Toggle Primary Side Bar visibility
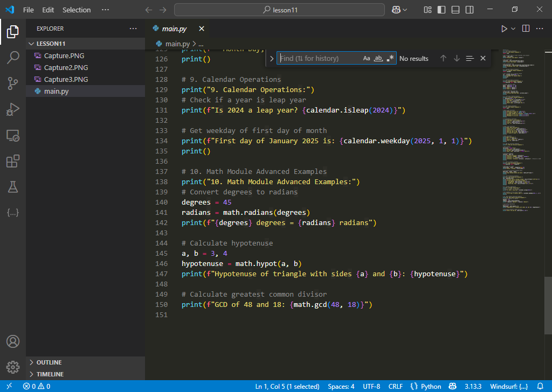Image resolution: width=552 pixels, height=392 pixels. [441, 10]
